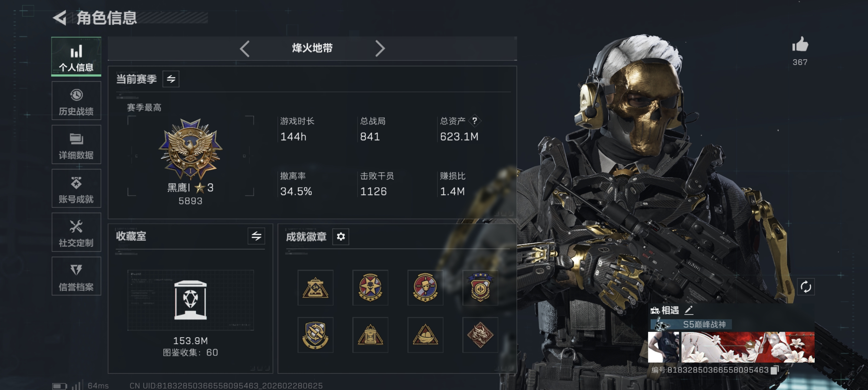Go to the 账号成就 section
The image size is (868, 390).
pyautogui.click(x=76, y=188)
